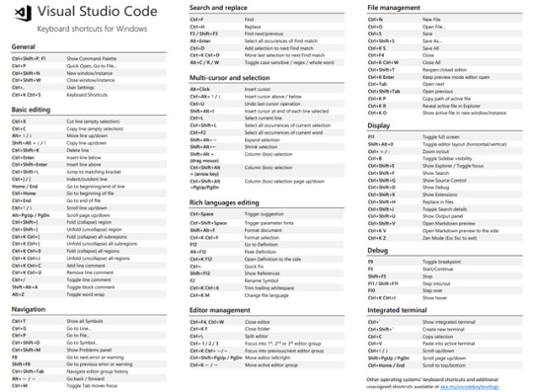Screen dimensions: 533x392
Task: Click "Quick Open, Go to File..." description
Action: (92, 66)
